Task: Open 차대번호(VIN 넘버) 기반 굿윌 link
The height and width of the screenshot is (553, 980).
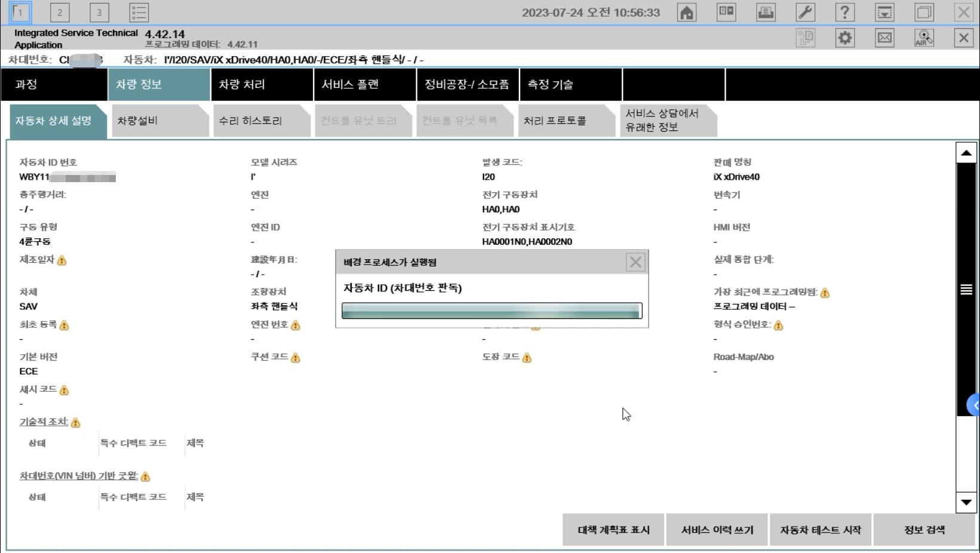Action: click(79, 476)
